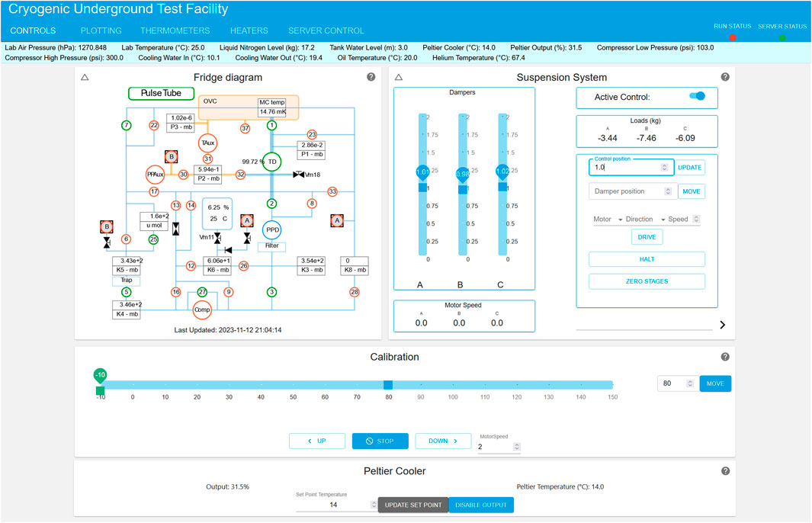The height and width of the screenshot is (523, 812).
Task: Click the right chevron in Suspension System
Action: coord(722,325)
